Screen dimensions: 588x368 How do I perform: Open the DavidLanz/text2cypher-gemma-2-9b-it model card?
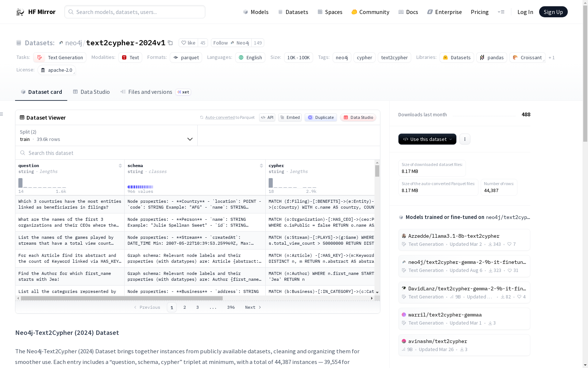464,293
